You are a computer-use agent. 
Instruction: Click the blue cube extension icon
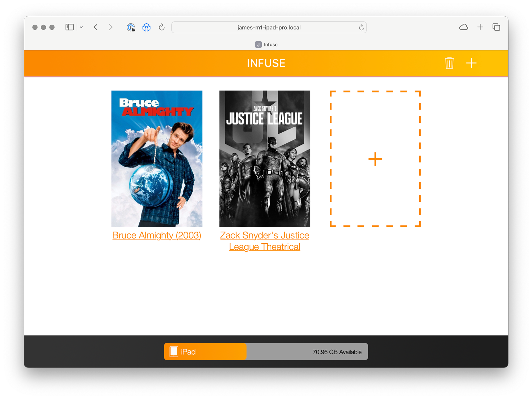(x=146, y=27)
